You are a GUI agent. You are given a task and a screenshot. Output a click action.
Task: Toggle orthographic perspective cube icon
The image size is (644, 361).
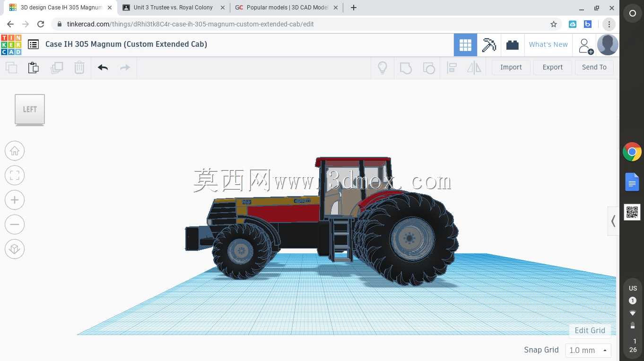pos(15,249)
